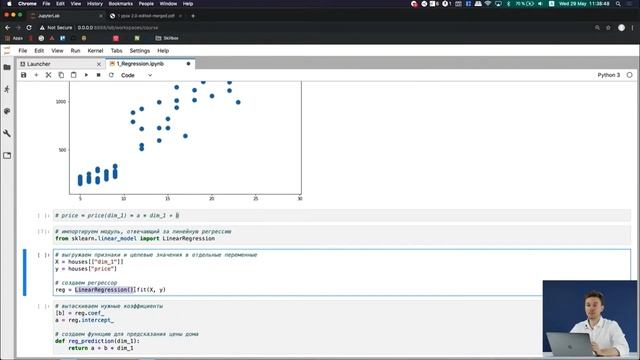Click the Not Secure warning in address bar
The width and height of the screenshot is (640, 360).
56,28
